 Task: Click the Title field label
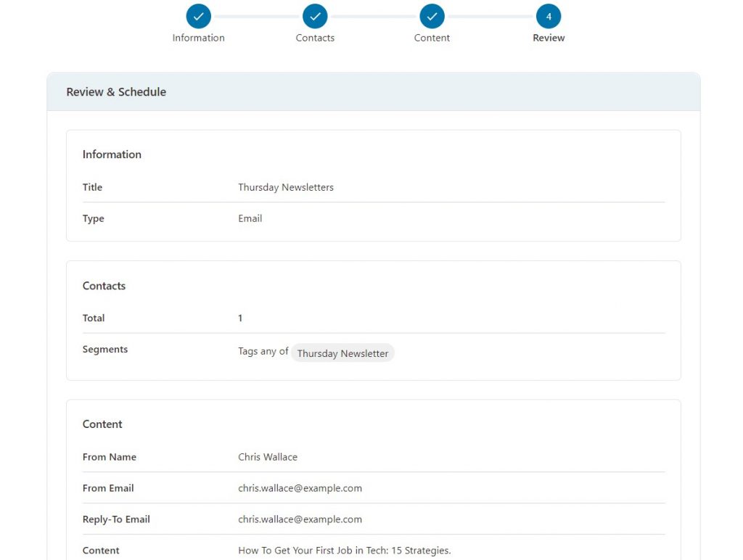coord(92,187)
